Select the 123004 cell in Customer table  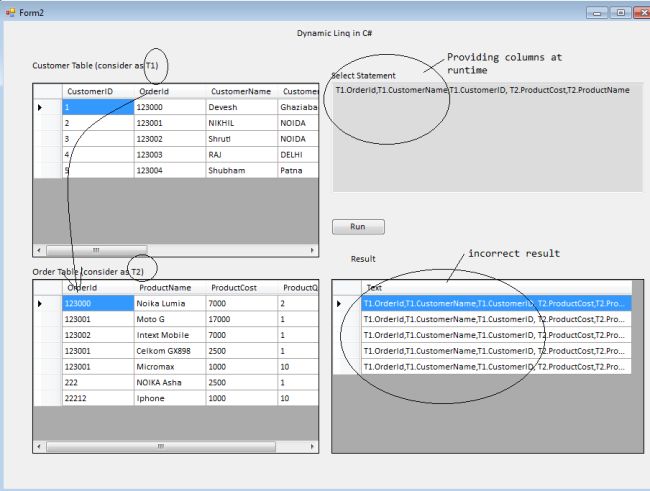[170, 170]
